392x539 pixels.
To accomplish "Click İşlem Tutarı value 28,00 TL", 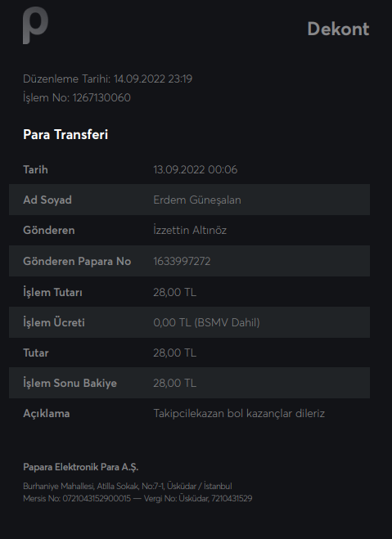I will point(174,292).
